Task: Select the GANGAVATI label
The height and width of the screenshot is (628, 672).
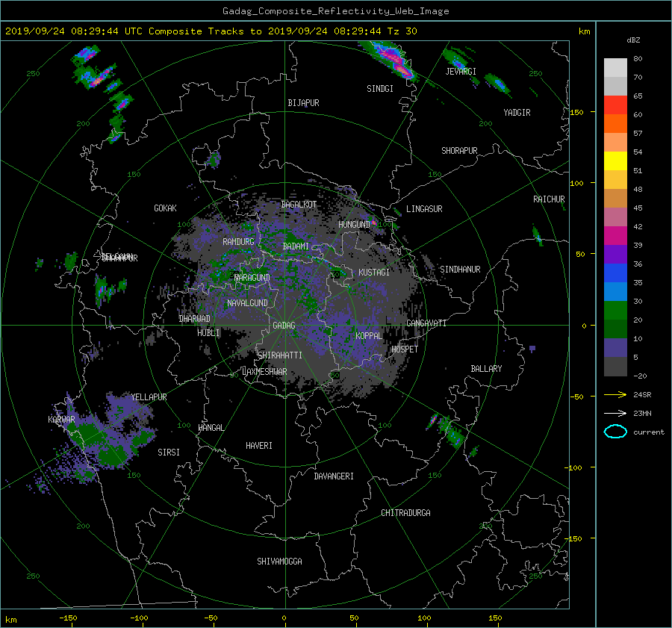Action: [426, 323]
